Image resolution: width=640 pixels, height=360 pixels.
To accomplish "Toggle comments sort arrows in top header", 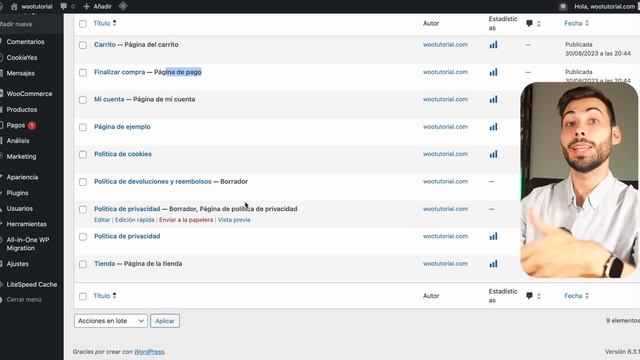I will pyautogui.click(x=539, y=24).
